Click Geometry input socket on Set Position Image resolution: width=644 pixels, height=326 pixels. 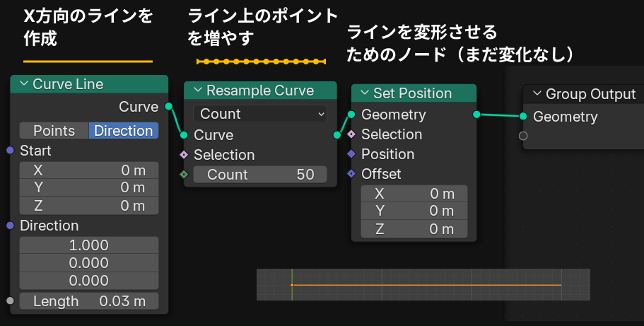tap(351, 115)
